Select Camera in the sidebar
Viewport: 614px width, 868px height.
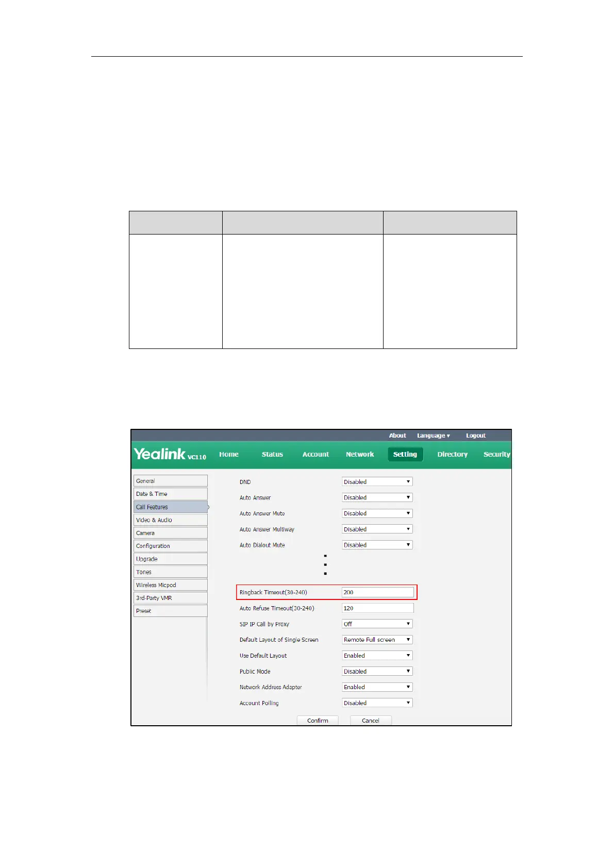point(171,533)
